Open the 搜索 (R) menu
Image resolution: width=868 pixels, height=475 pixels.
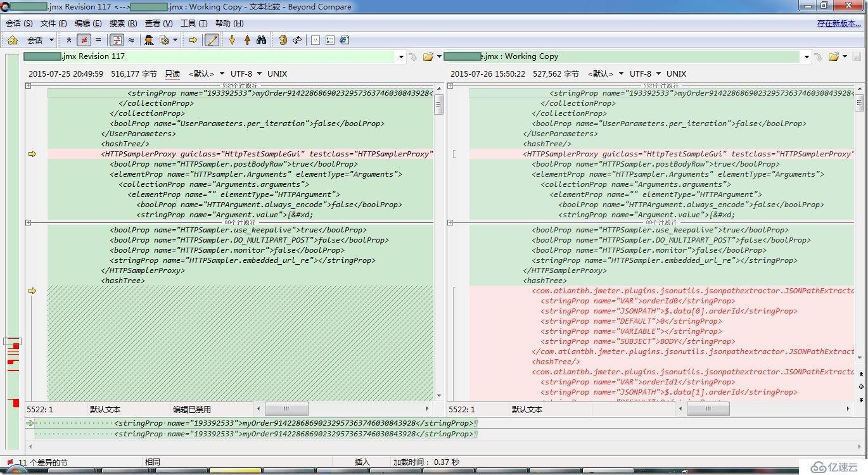pyautogui.click(x=123, y=23)
